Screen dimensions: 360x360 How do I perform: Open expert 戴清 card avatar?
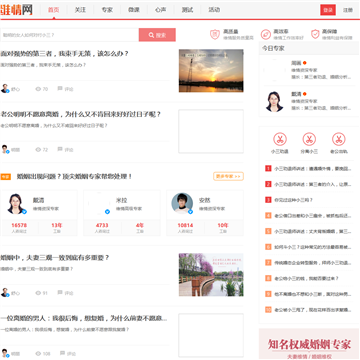click(16, 204)
